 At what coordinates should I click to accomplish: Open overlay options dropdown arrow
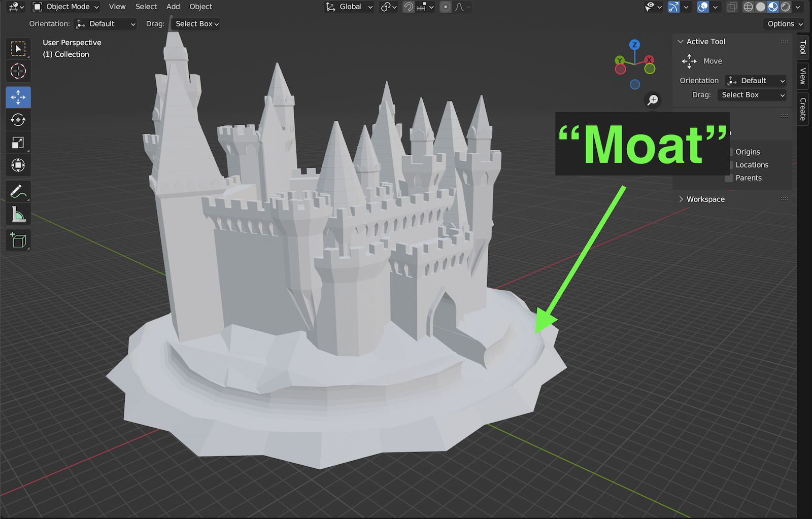point(715,7)
